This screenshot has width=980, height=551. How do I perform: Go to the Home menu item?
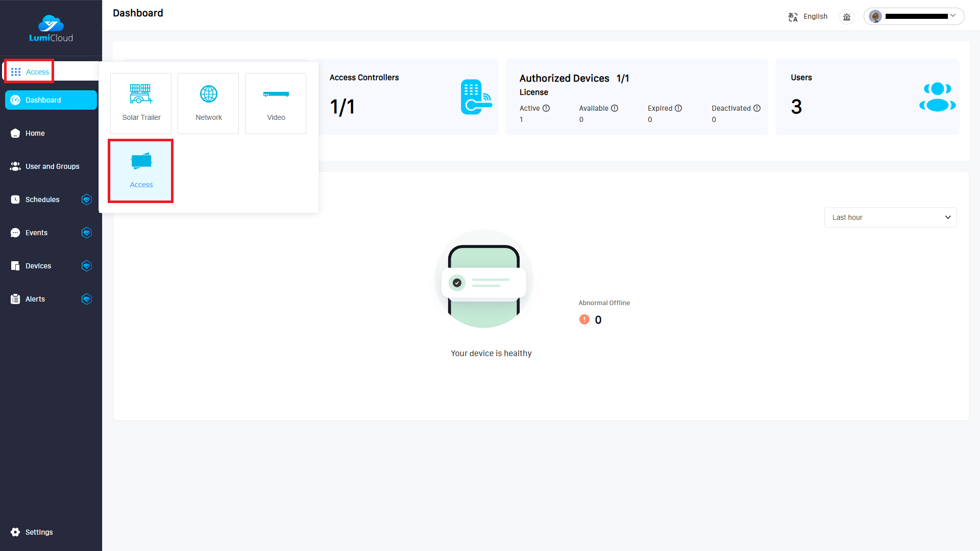(35, 133)
